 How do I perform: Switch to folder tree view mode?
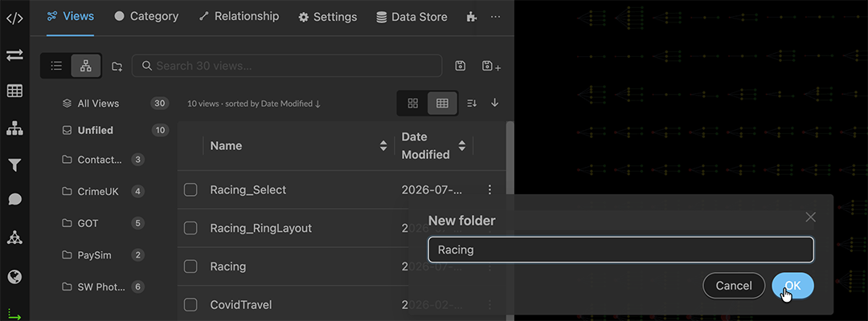point(86,66)
